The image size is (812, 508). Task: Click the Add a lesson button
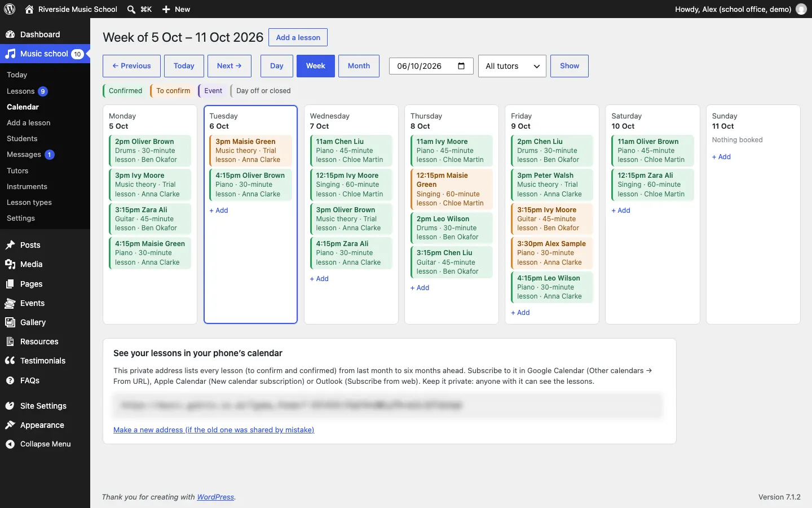298,37
